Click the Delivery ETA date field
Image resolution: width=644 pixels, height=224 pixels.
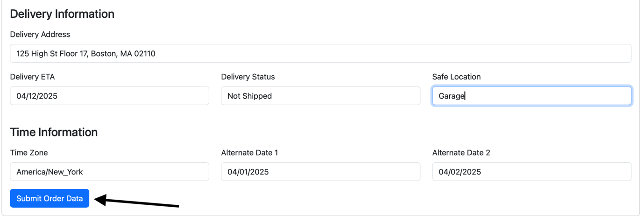(x=109, y=96)
